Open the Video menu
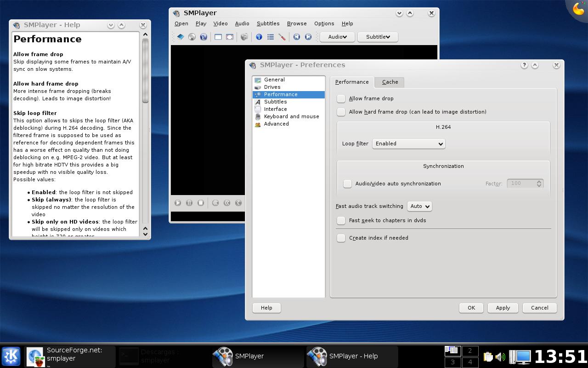The width and height of the screenshot is (588, 368). point(220,23)
